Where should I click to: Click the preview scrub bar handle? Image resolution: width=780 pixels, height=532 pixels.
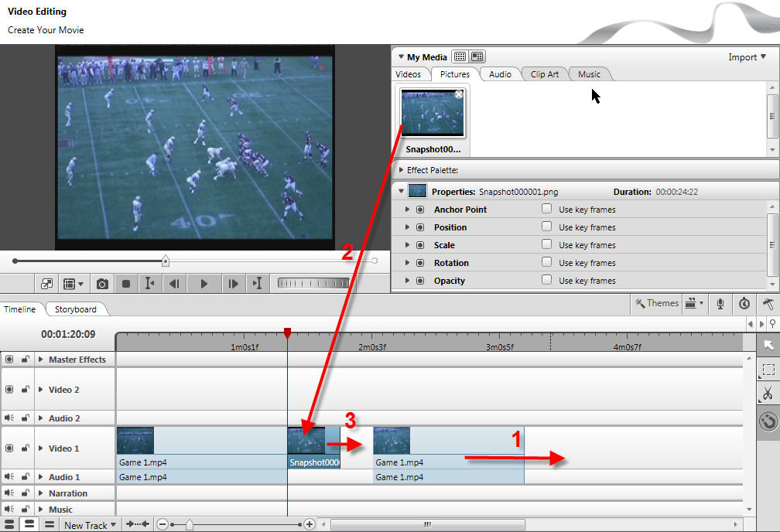pos(166,261)
